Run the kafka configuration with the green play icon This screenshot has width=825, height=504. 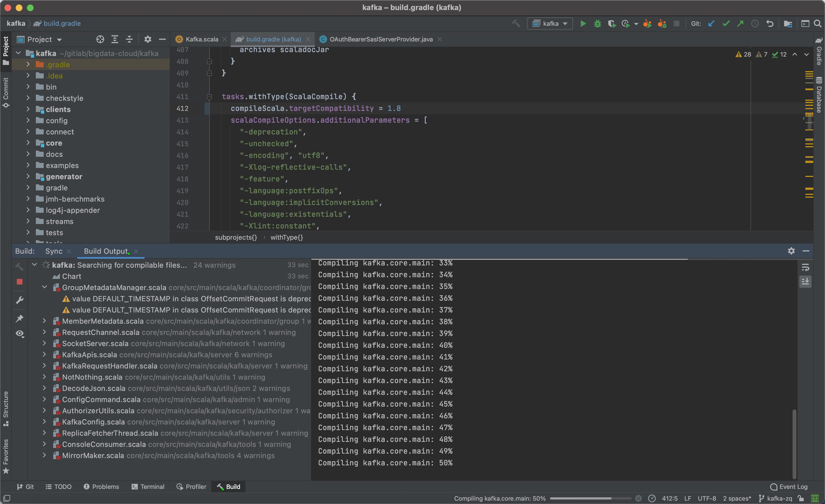583,24
